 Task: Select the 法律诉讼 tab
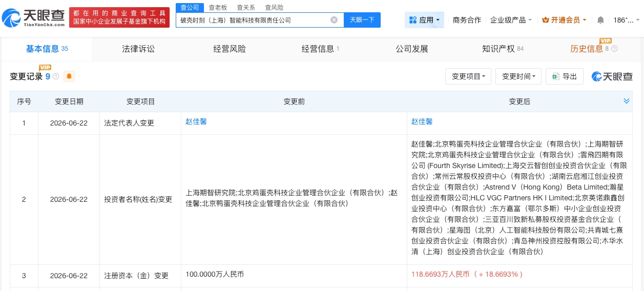click(138, 49)
